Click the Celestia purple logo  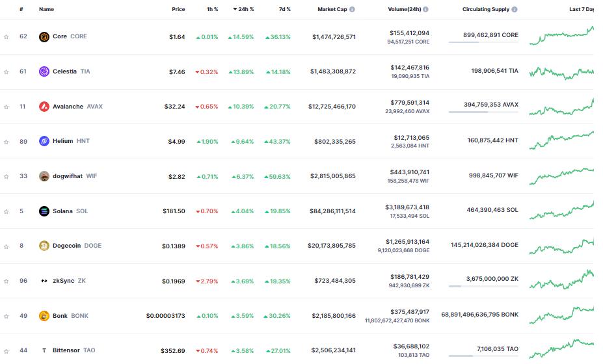(44, 71)
